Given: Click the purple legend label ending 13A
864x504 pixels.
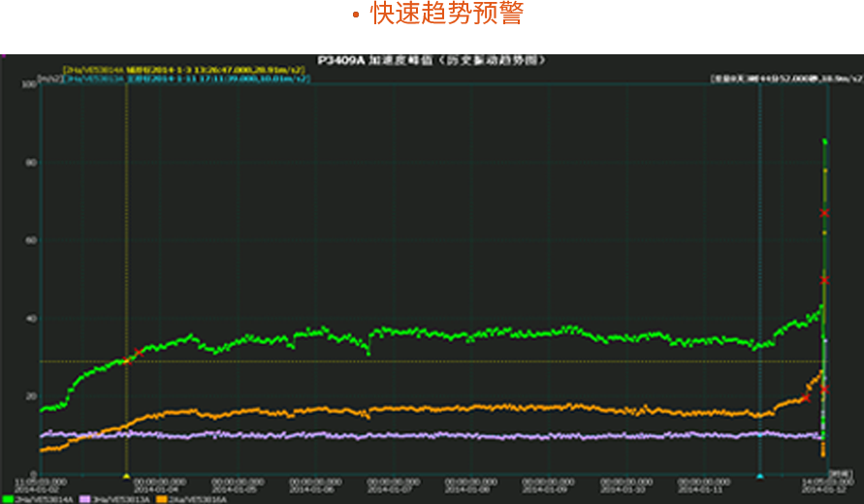Looking at the screenshot, I should pyautogui.click(x=120, y=499).
